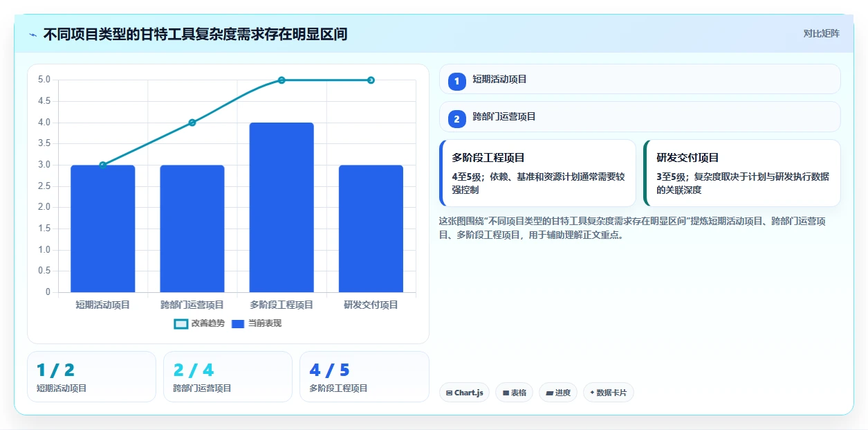Click the y-axis value 2.5
868x430 pixels.
44,186
